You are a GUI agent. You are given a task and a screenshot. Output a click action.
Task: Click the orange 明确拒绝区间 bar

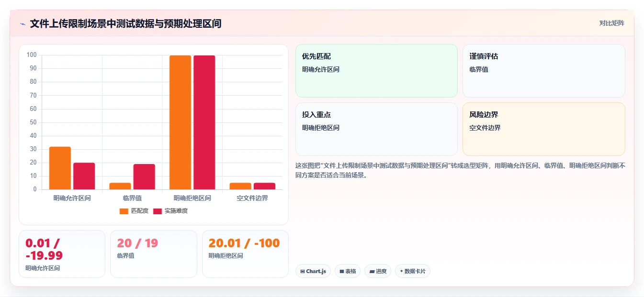[180, 122]
